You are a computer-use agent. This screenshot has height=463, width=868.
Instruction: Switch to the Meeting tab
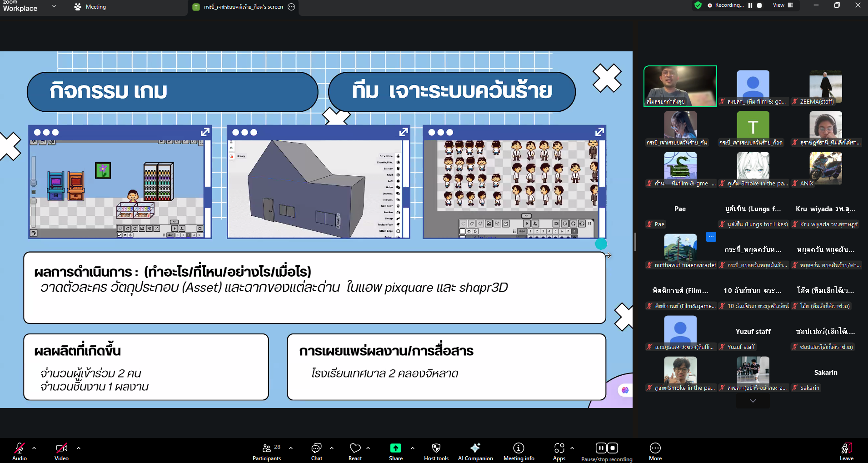click(90, 7)
